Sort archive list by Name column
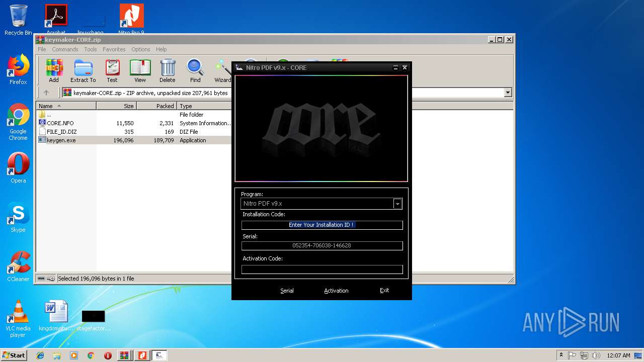The height and width of the screenshot is (362, 644). pos(66,106)
